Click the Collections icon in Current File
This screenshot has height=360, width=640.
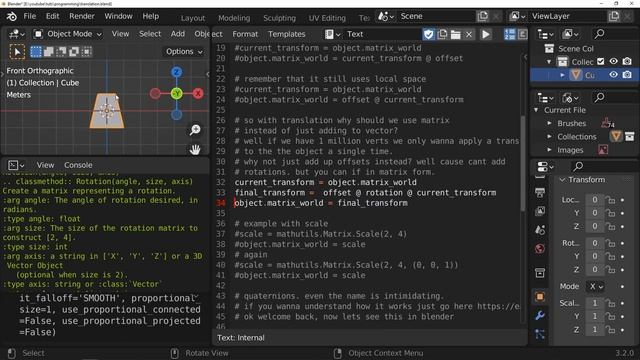point(616,136)
